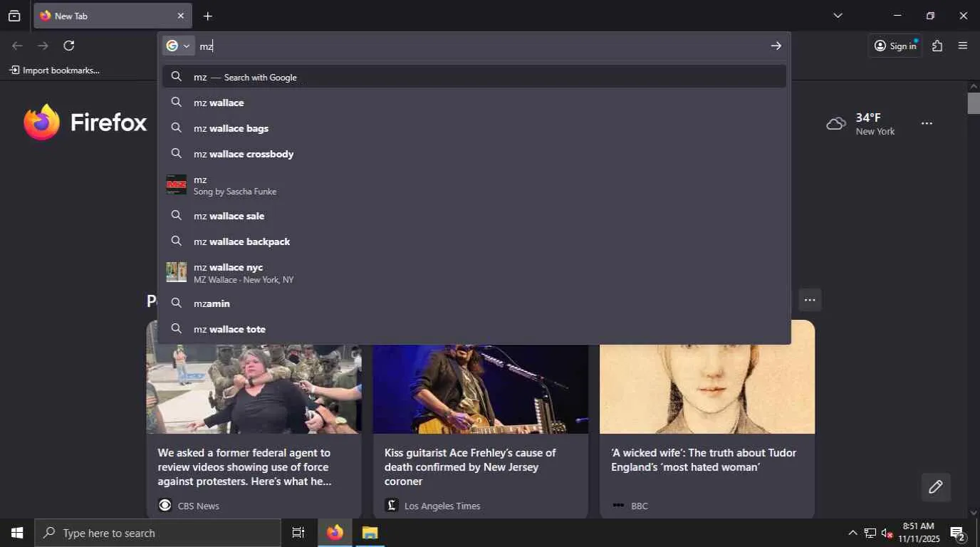980x547 pixels.
Task: Open the weather widget options menu
Action: tap(927, 123)
